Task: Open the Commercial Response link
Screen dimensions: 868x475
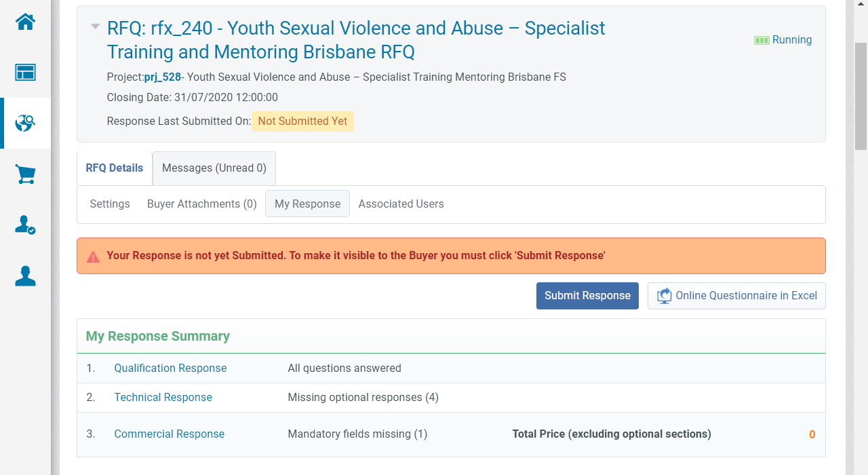Action: (169, 434)
